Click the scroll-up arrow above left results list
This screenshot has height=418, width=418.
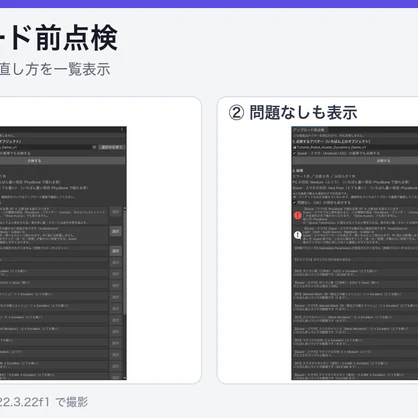pyautogui.click(x=125, y=208)
